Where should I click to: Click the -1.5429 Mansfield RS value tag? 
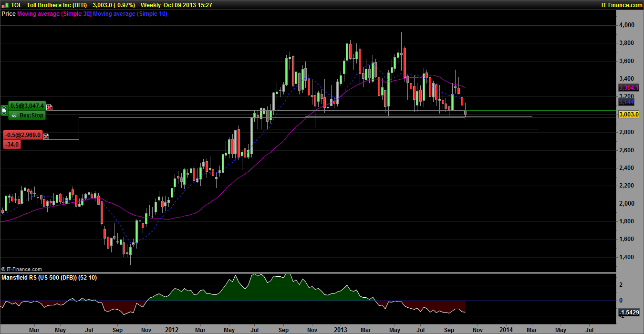[628, 313]
